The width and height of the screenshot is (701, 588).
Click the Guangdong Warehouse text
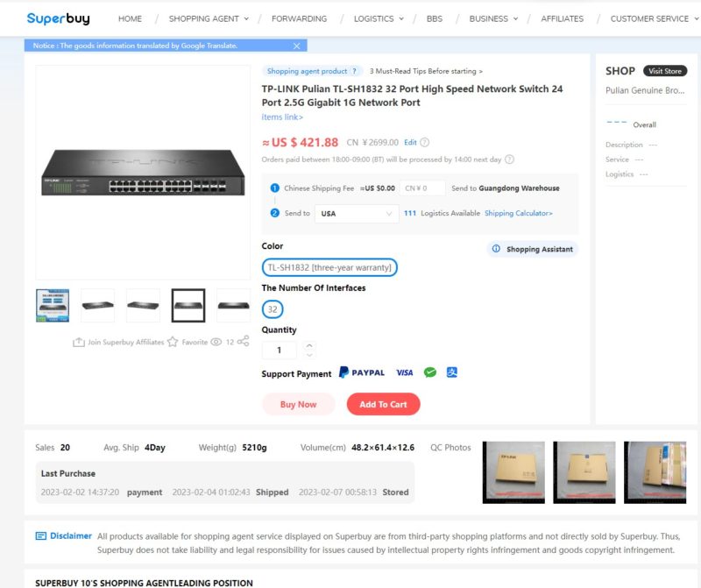coord(519,188)
